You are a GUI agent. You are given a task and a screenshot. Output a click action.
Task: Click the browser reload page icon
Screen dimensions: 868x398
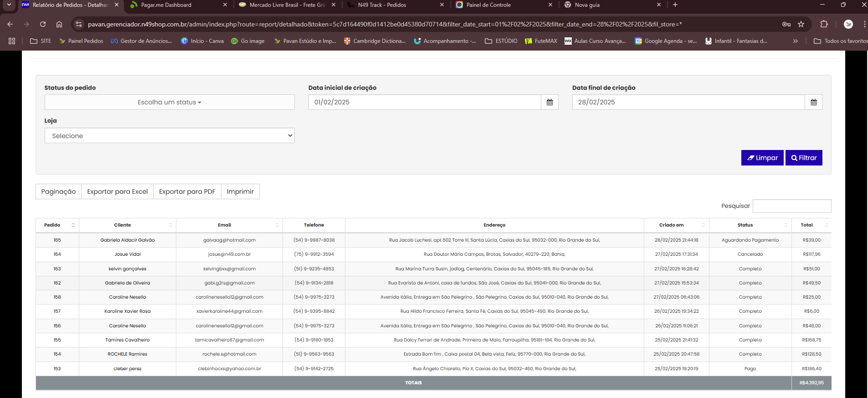coord(43,24)
